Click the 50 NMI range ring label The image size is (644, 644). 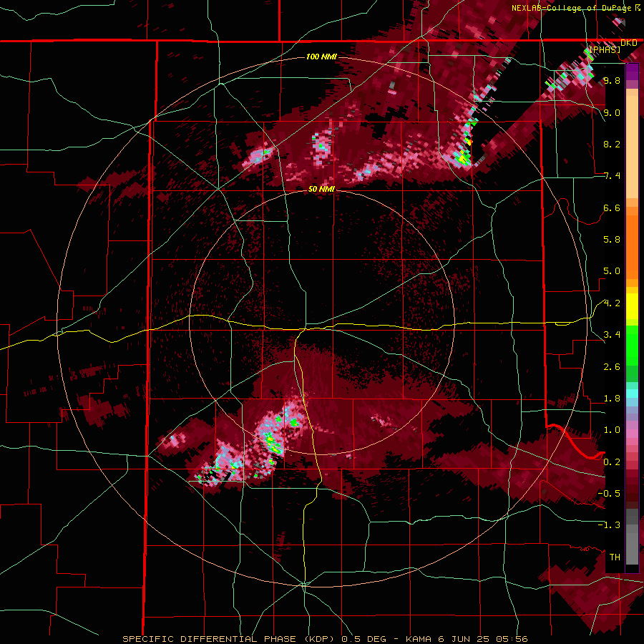321,189
